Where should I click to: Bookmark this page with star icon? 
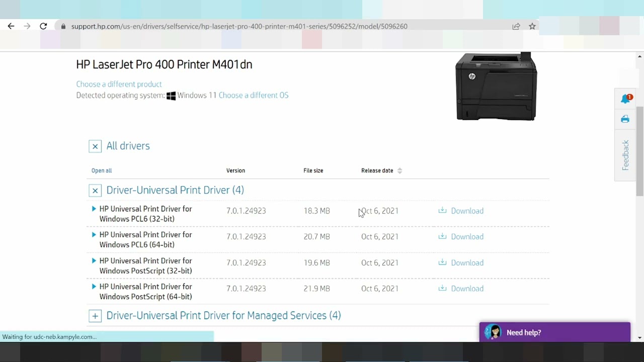click(532, 26)
